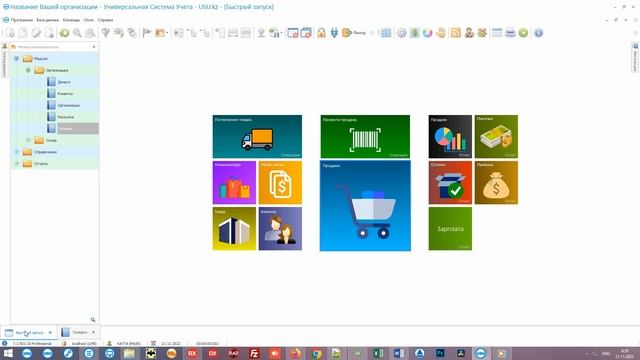Open the green Зарплата tile
Viewport: 640px width, 360px height.
[450, 229]
